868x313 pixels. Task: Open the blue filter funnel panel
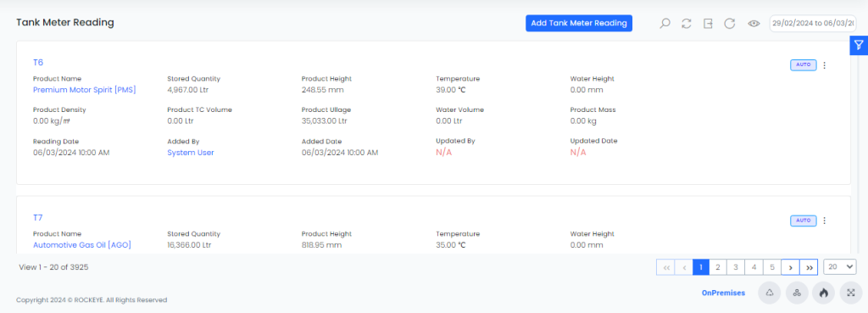click(x=859, y=45)
